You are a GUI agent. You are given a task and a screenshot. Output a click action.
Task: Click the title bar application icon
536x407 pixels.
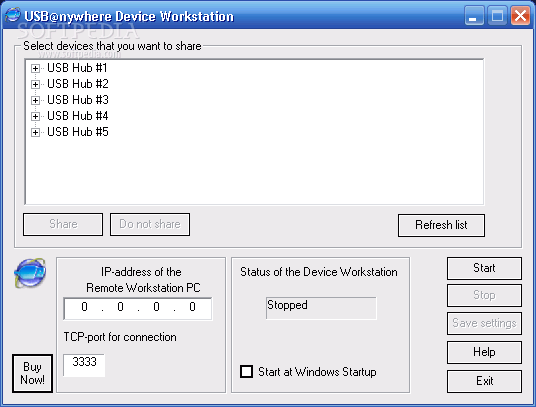coord(13,15)
